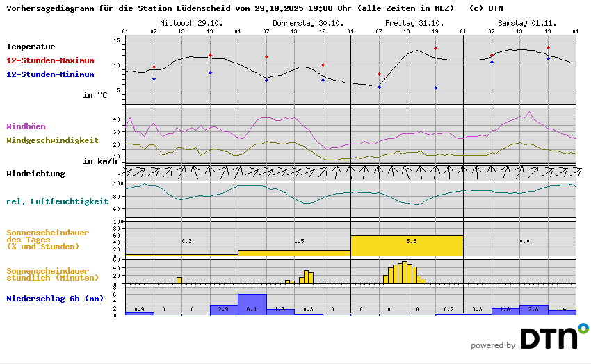Click the rel. Luftfeuchtigkeit legend label
Screen dimensions: 591x364
pos(57,201)
